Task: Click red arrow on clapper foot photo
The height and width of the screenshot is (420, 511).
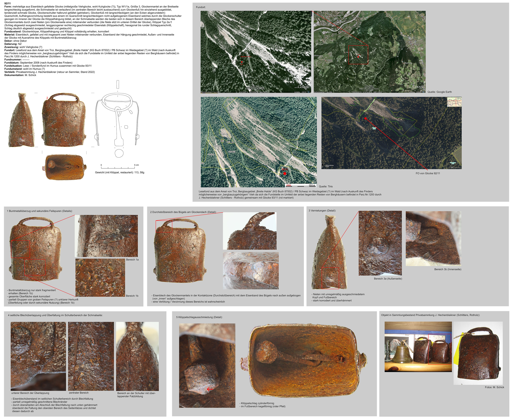Action: coord(210,389)
